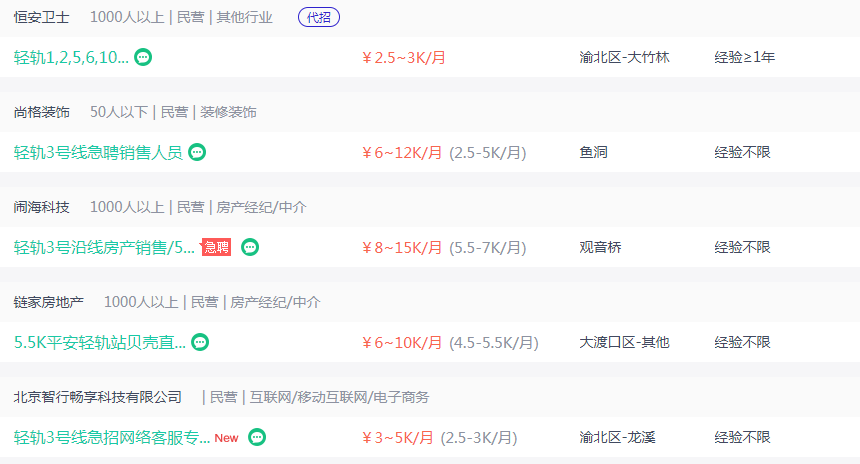860x464 pixels.
Task: Open job posting 5.5K平安轻轨站贝壳直...
Action: pyautogui.click(x=100, y=342)
